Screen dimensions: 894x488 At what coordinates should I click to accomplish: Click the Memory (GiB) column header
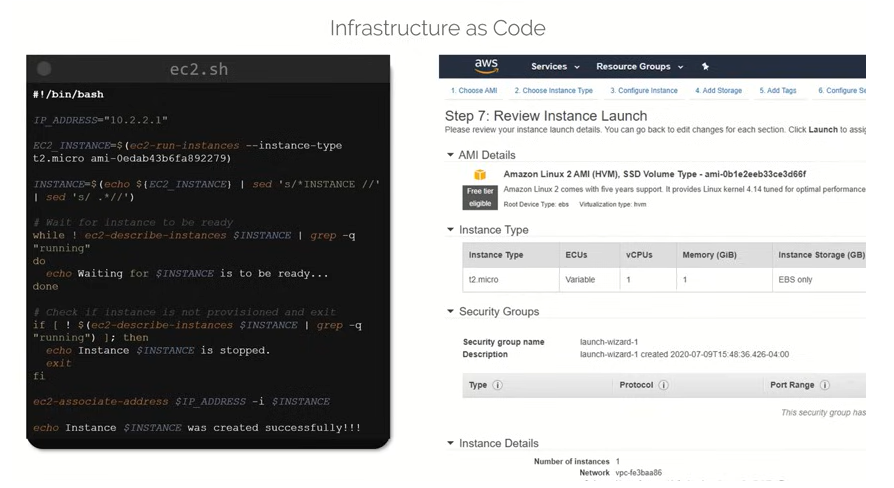(709, 255)
